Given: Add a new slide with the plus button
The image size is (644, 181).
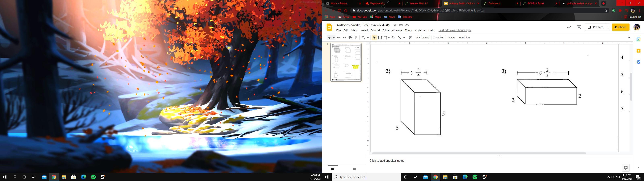Looking at the screenshot, I should (329, 37).
